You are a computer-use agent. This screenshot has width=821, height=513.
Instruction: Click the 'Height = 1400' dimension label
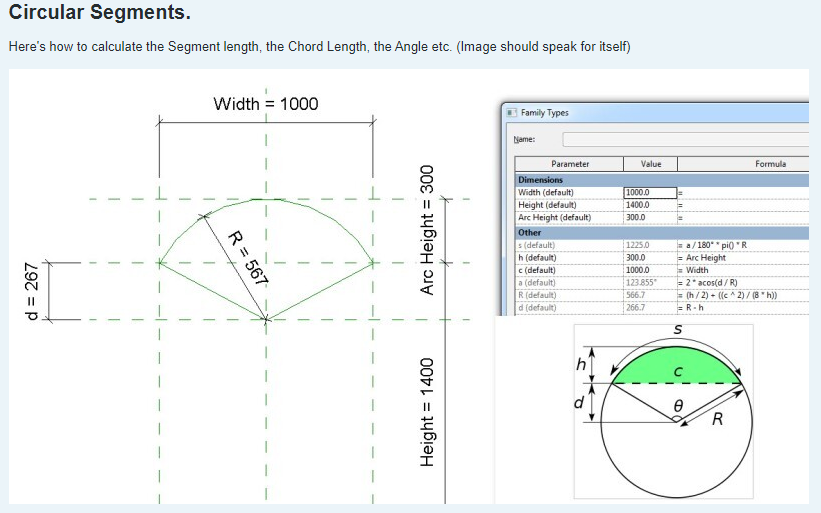pyautogui.click(x=427, y=412)
